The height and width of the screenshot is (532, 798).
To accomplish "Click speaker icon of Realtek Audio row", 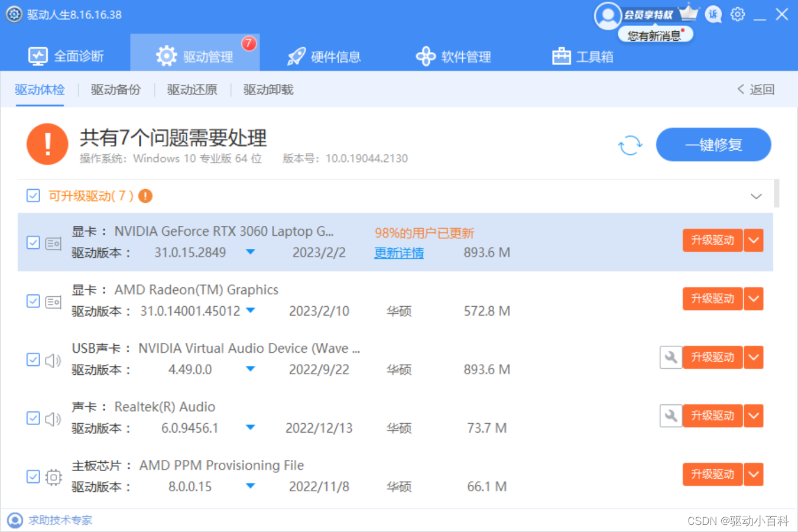I will pyautogui.click(x=53, y=419).
